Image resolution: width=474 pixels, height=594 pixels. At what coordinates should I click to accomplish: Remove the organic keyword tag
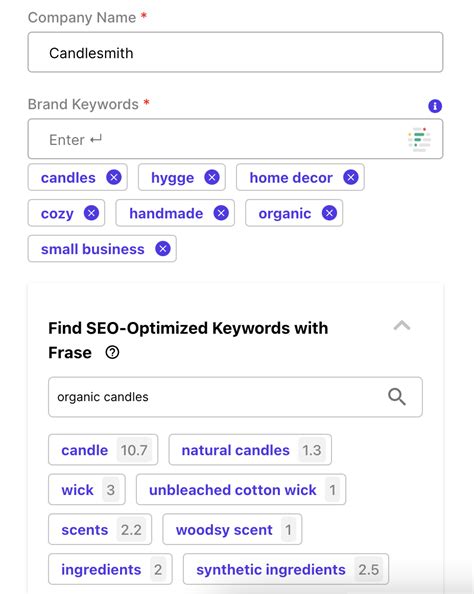coord(330,213)
